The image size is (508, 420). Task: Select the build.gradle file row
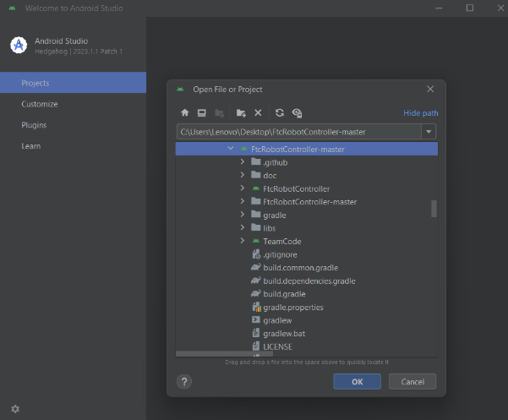pyautogui.click(x=307, y=294)
